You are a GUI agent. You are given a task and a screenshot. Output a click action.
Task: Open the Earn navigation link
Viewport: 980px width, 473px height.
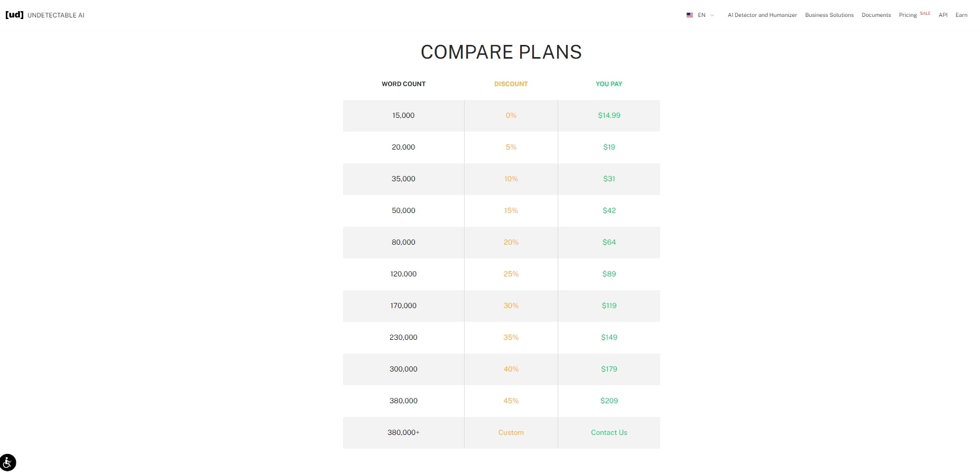tap(961, 15)
